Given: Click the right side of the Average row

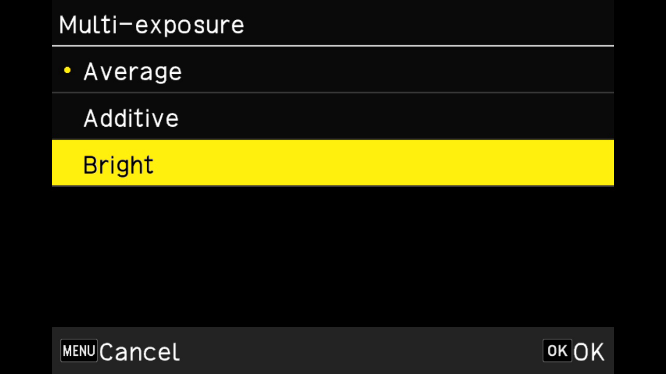Looking at the screenshot, I should point(552,70).
